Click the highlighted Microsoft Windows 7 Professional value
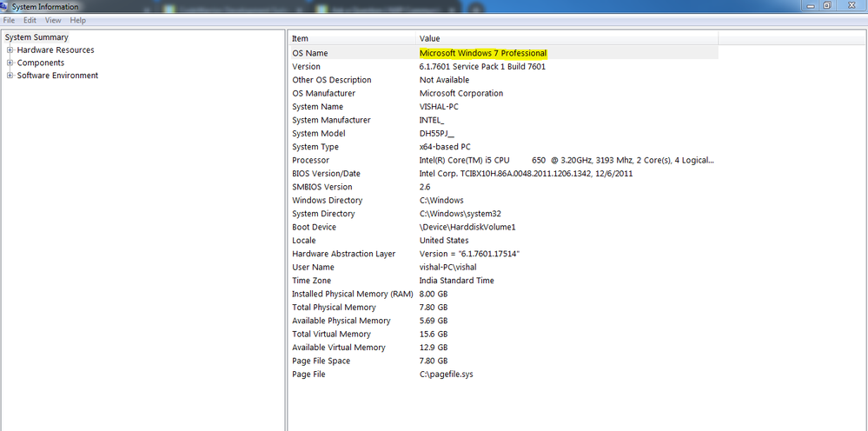Viewport: 868px width, 431px height. pos(483,53)
